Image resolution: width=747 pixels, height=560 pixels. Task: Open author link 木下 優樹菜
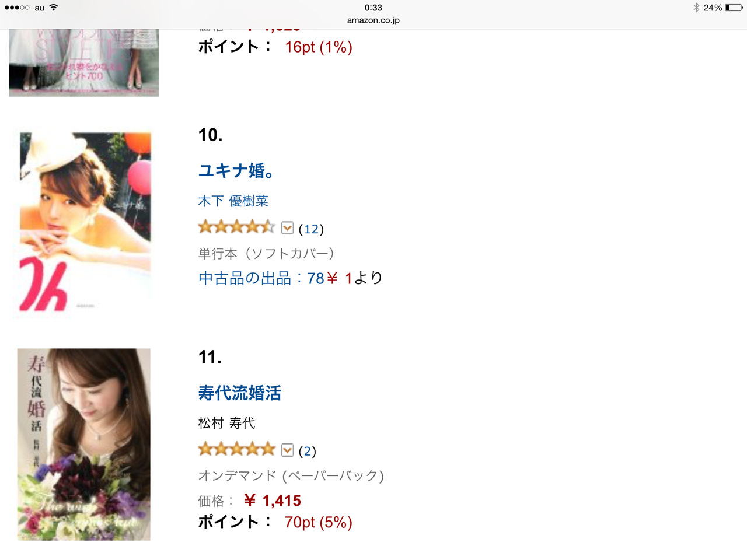[x=233, y=201]
